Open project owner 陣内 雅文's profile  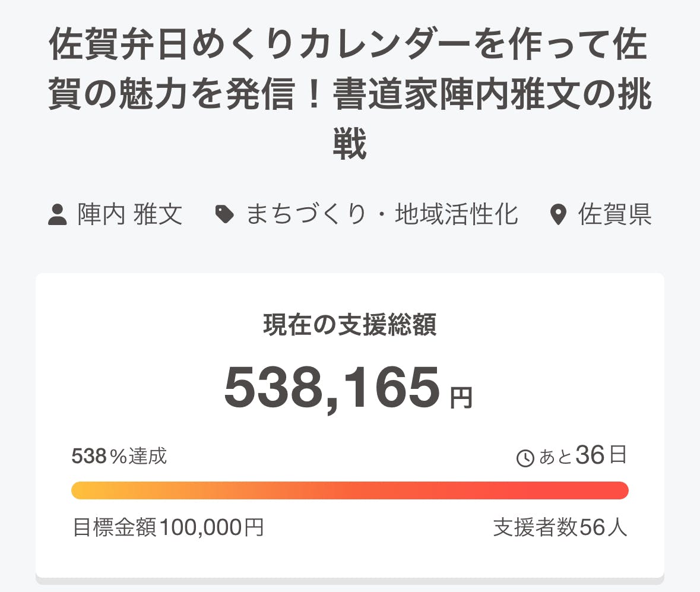point(129,215)
